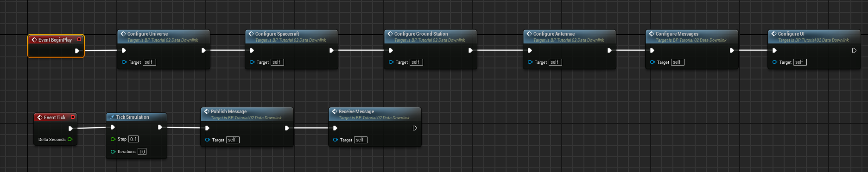Click the self field on Publish Message
This screenshot has height=172, width=868.
pyautogui.click(x=233, y=140)
